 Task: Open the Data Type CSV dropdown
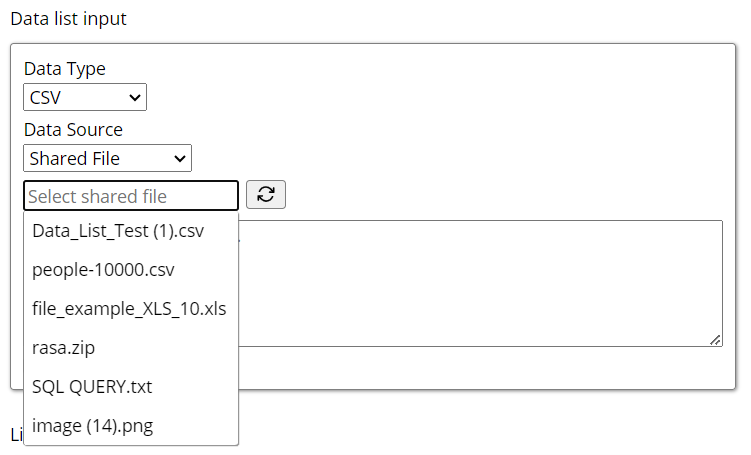[x=85, y=97]
